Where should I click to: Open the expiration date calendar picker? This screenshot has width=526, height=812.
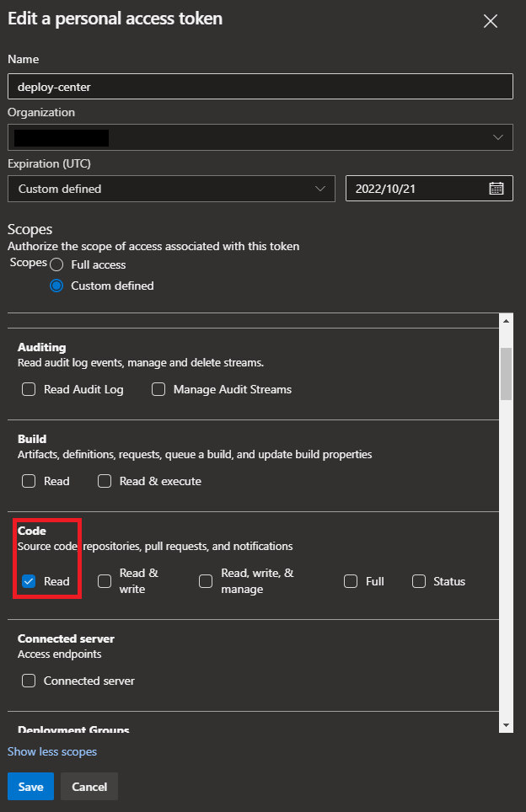pyautogui.click(x=496, y=189)
